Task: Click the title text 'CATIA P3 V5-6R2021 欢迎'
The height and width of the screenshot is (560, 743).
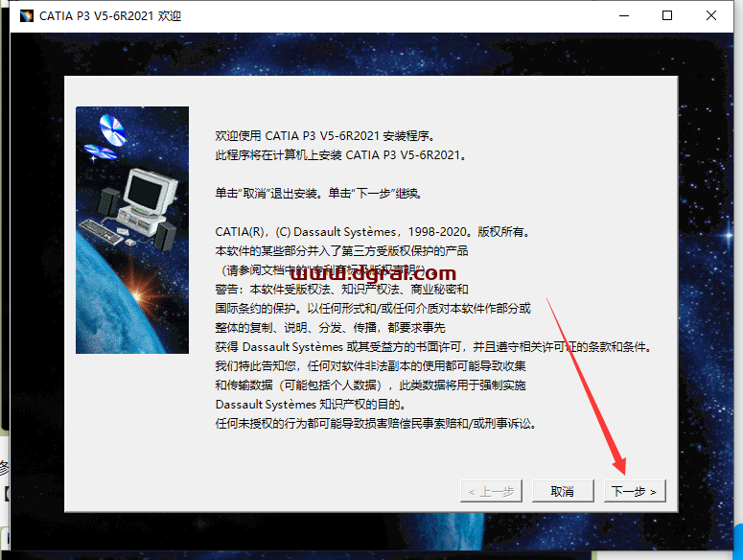Action: [110, 16]
